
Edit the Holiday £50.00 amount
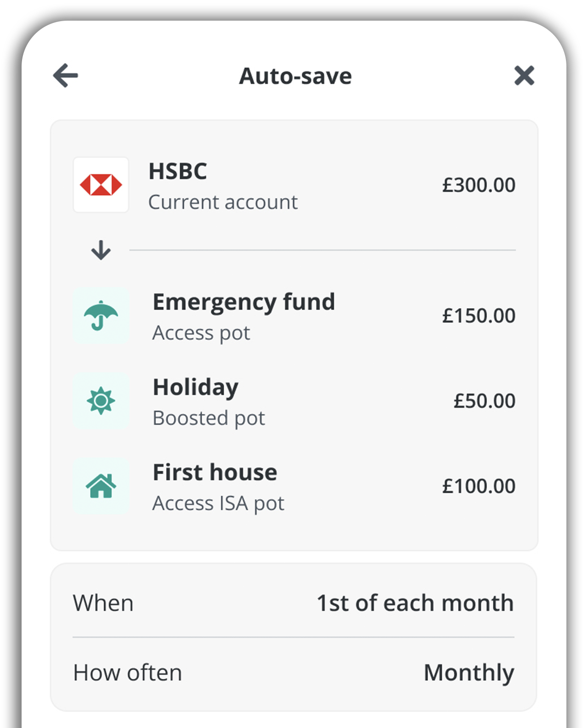[485, 401]
